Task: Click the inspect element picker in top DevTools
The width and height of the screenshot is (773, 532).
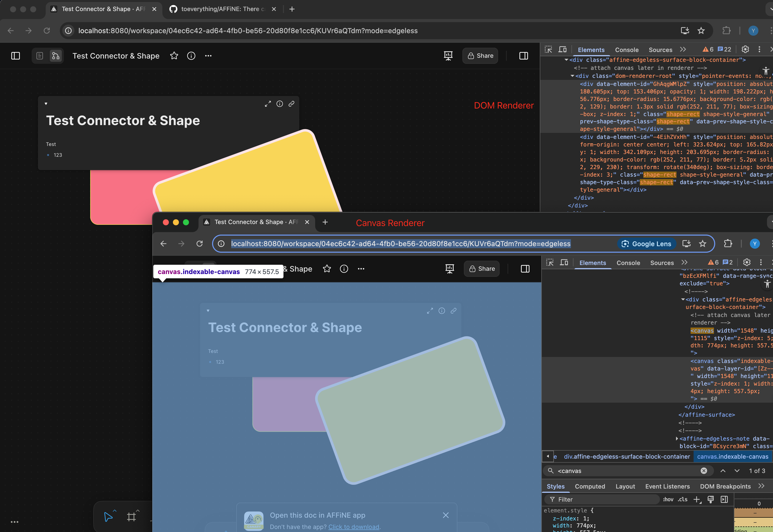Action: pyautogui.click(x=548, y=50)
